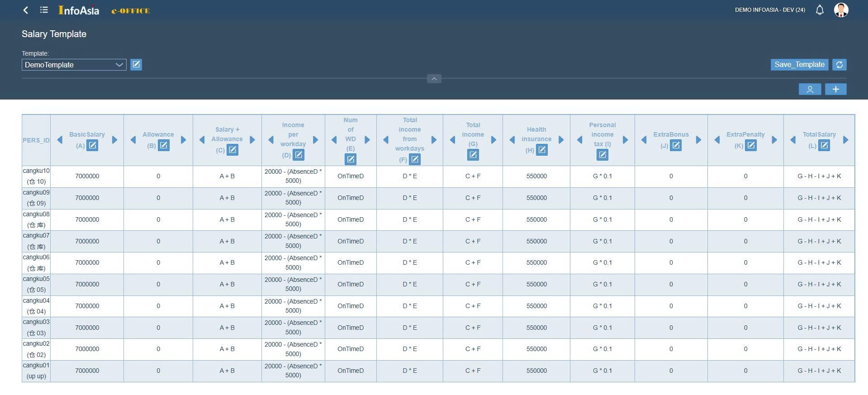Edit the BasicSalary (A) column
The width and height of the screenshot is (868, 395).
(x=92, y=145)
